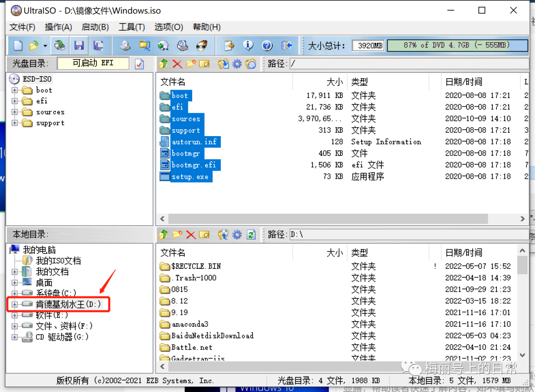The width and height of the screenshot is (535, 392).
Task: Click the Open file folder icon
Action: point(34,46)
